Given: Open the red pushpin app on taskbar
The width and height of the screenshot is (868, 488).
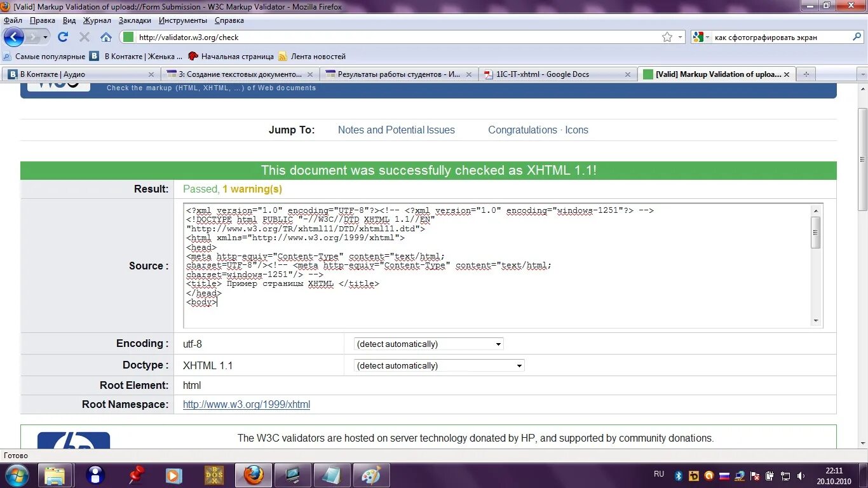Looking at the screenshot, I should click(135, 475).
